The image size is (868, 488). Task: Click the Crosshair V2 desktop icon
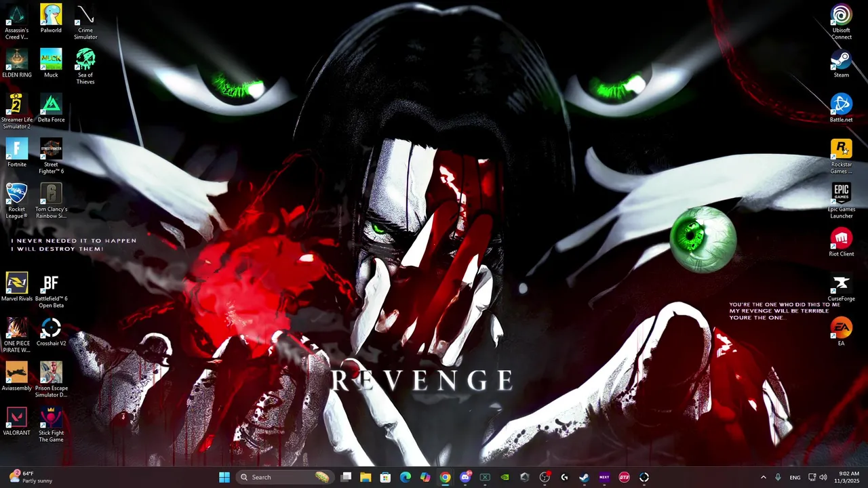pos(51,331)
